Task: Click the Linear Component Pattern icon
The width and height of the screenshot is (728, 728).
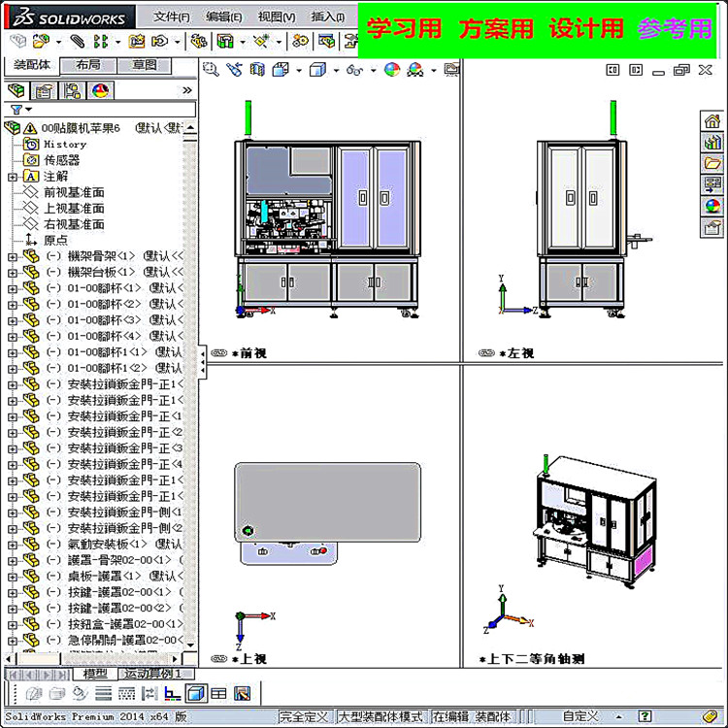Action: pyautogui.click(x=101, y=42)
